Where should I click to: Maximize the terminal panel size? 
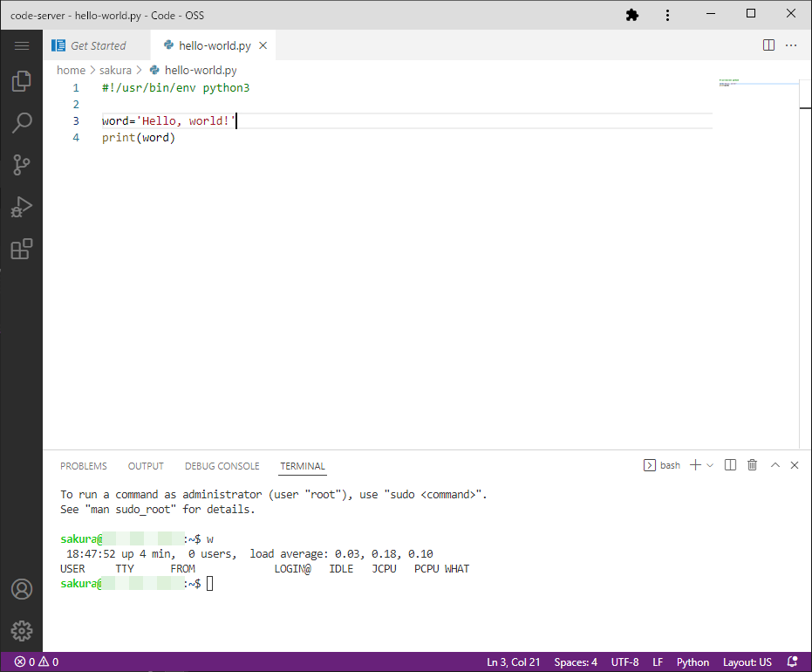tap(774, 465)
